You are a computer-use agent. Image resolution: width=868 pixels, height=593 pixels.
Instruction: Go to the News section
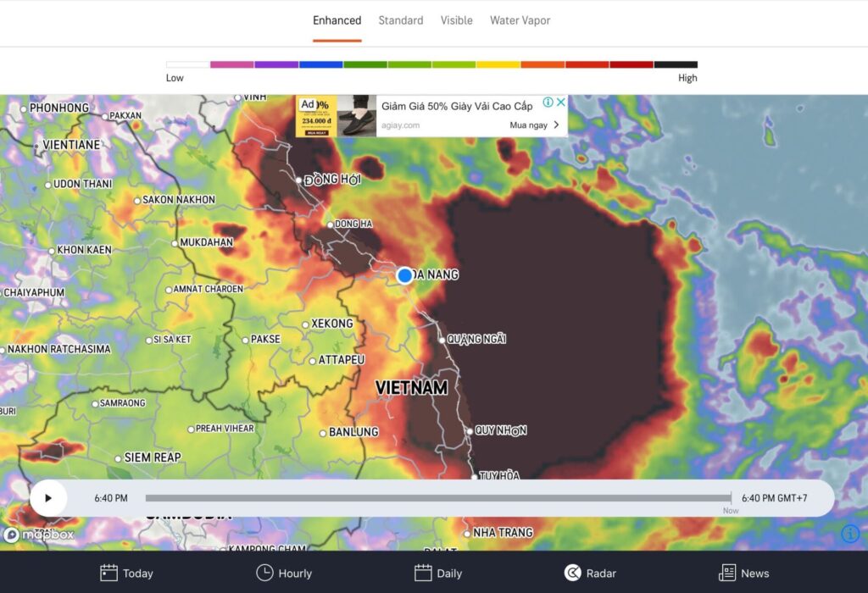pyautogui.click(x=743, y=573)
